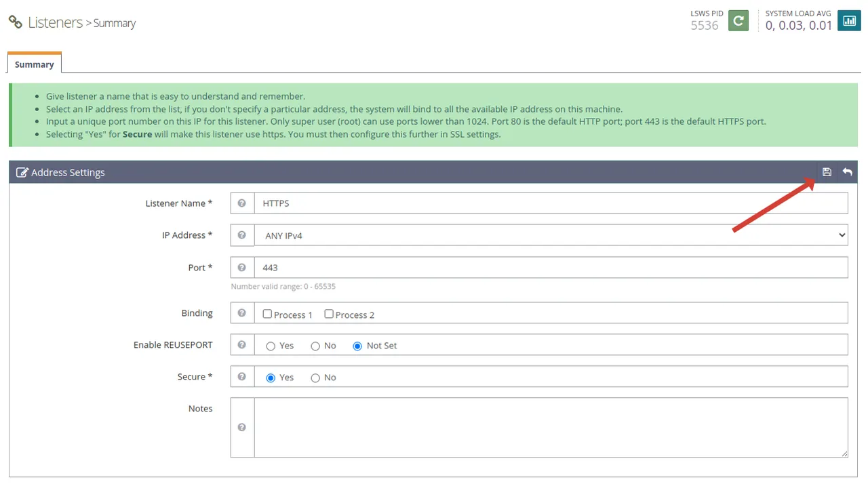Click the help icon next to Listener Name
The width and height of the screenshot is (868, 486).
(242, 203)
